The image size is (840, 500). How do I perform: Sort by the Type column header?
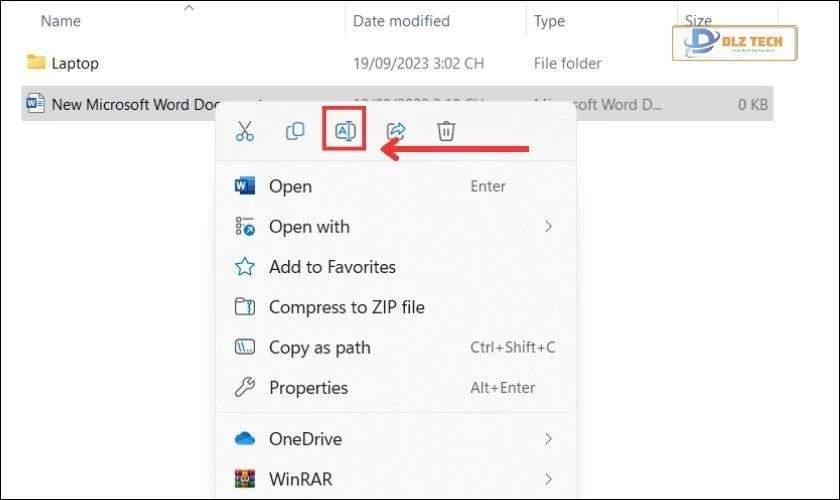click(549, 21)
